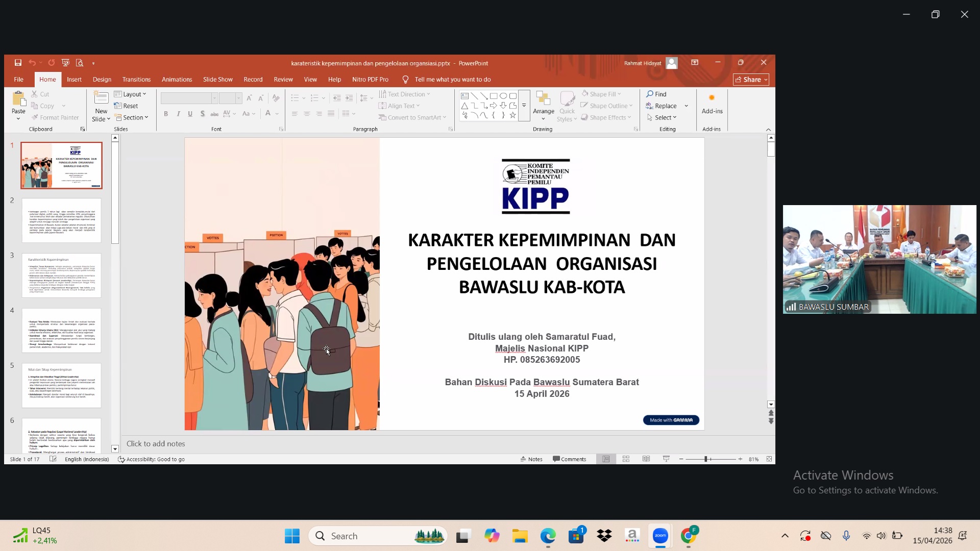Increase list indent level icon
Image resolution: width=980 pixels, height=551 pixels.
[349, 98]
